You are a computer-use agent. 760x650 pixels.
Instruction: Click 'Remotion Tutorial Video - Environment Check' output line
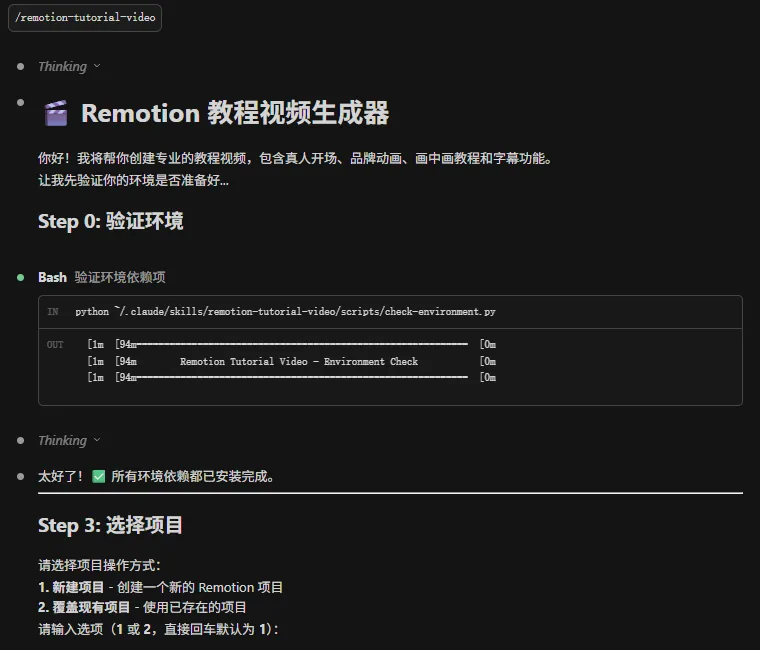[x=299, y=362]
